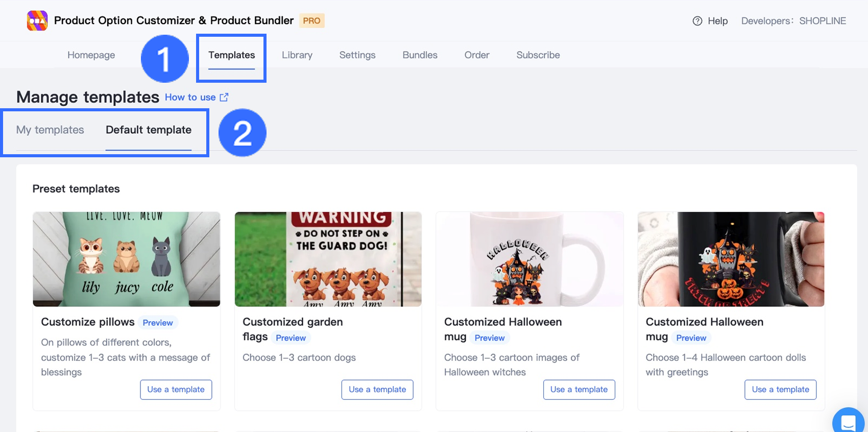Click the Help question mark icon
The height and width of the screenshot is (432, 868).
pyautogui.click(x=697, y=21)
